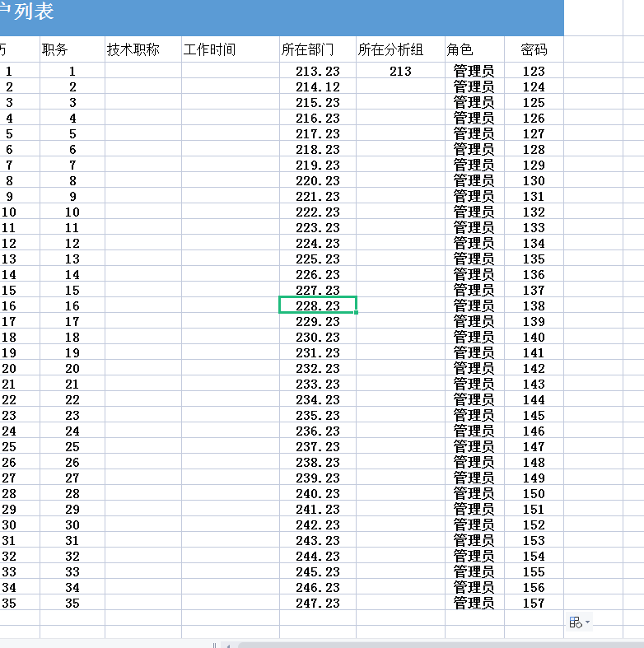644x648 pixels.
Task: Click the blue 列表 title banner
Action: (x=282, y=16)
